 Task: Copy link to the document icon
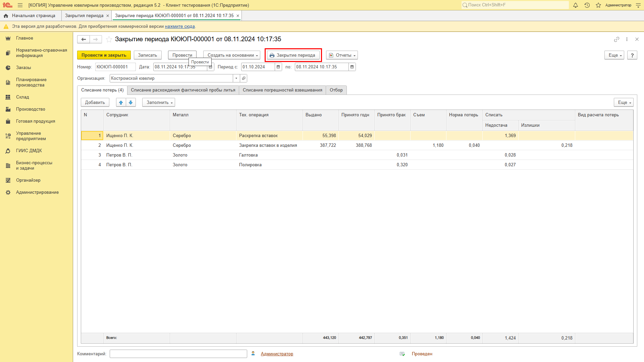point(616,39)
